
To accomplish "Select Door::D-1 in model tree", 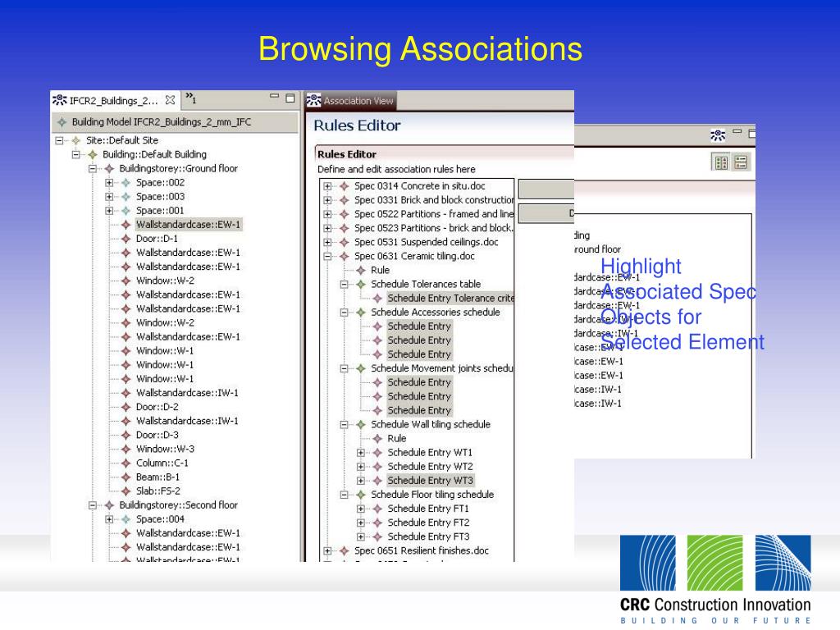I will [x=157, y=239].
